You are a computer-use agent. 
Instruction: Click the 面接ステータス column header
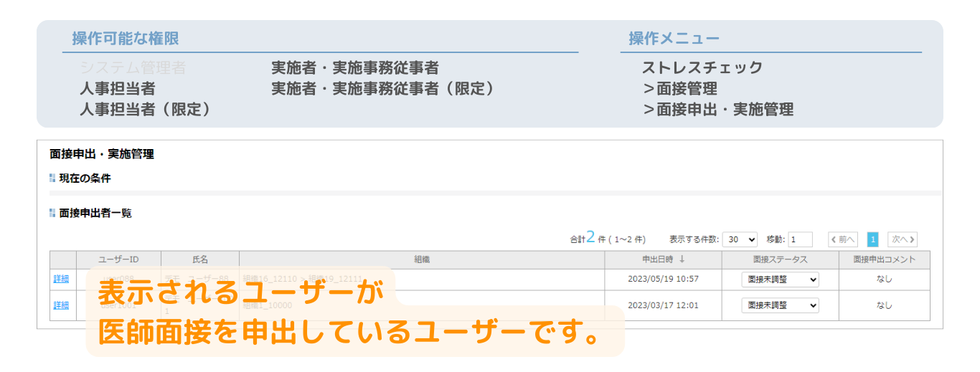click(780, 259)
